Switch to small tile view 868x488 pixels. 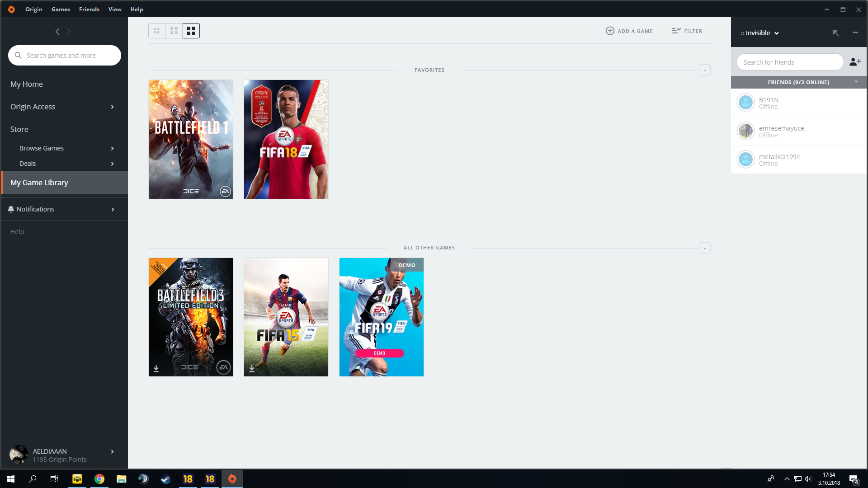tap(157, 31)
